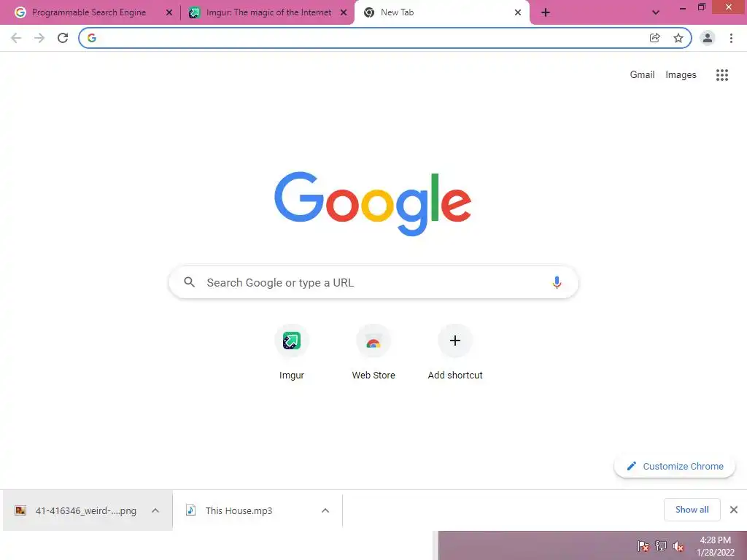
Task: Select the New Tab tab
Action: coord(441,12)
